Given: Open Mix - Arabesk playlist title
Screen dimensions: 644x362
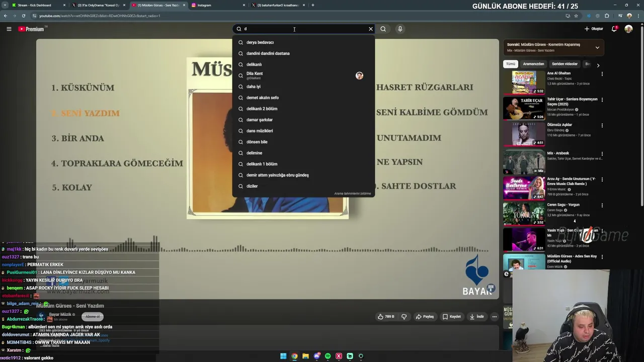Looking at the screenshot, I should [x=558, y=153].
